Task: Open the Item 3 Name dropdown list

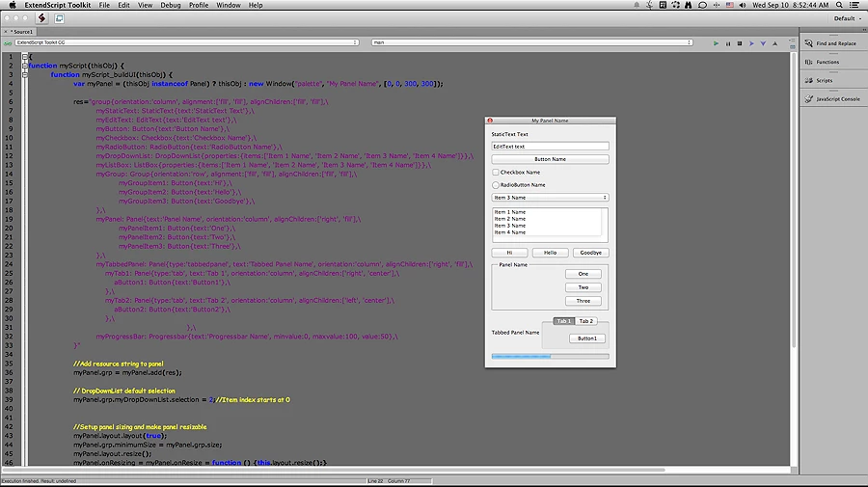Action: (551, 198)
